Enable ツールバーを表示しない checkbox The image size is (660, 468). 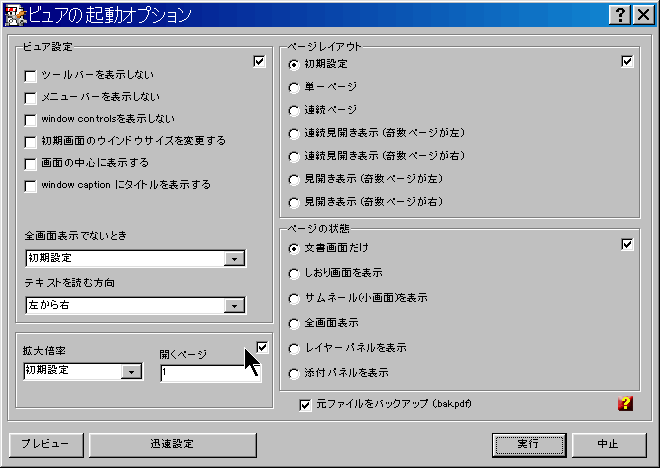[x=30, y=76]
